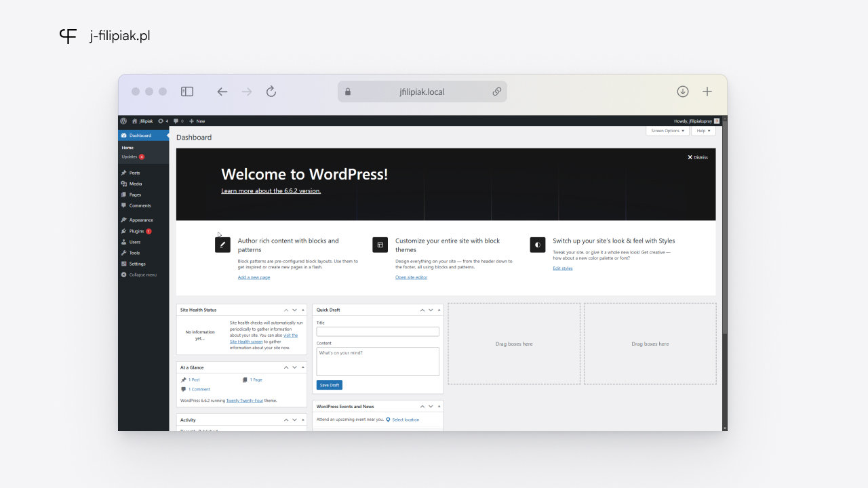The width and height of the screenshot is (868, 488).
Task: Click the Add a new page link
Action: [x=254, y=277]
